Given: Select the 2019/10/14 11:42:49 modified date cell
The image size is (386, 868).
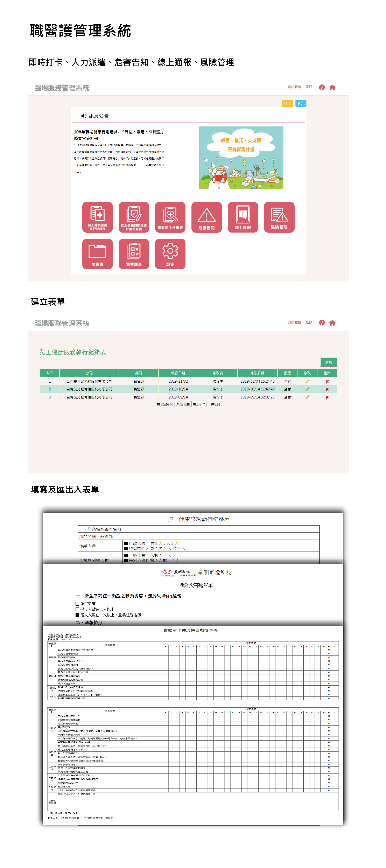Looking at the screenshot, I should [257, 389].
